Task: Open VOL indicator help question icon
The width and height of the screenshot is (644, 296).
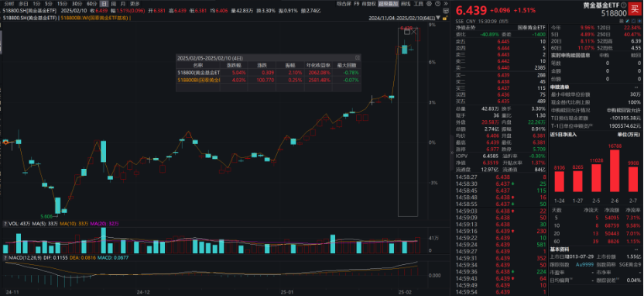Action: 5,225
